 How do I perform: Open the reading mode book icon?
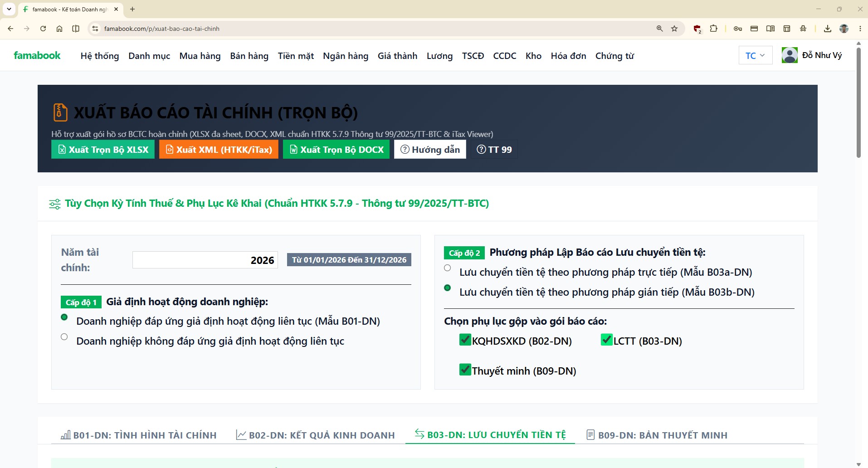click(x=770, y=29)
